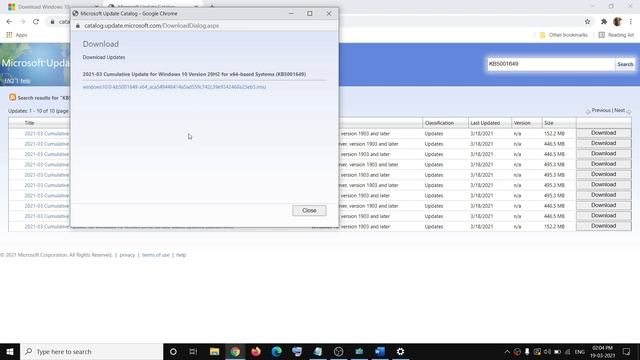Click the RSS feed icon beside search results
This screenshot has width=640, height=360.
pos(13,97)
